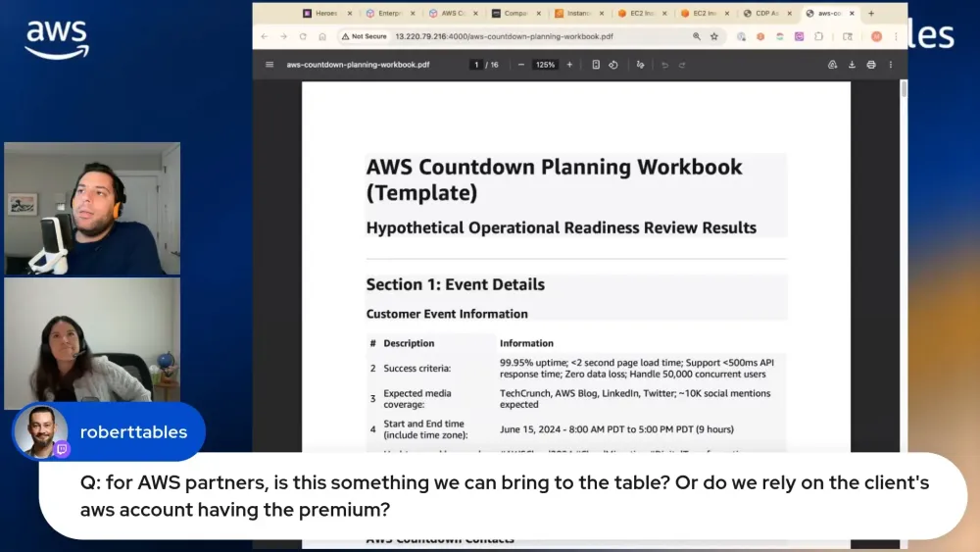
Task: Open a new browser tab
Action: (x=871, y=13)
